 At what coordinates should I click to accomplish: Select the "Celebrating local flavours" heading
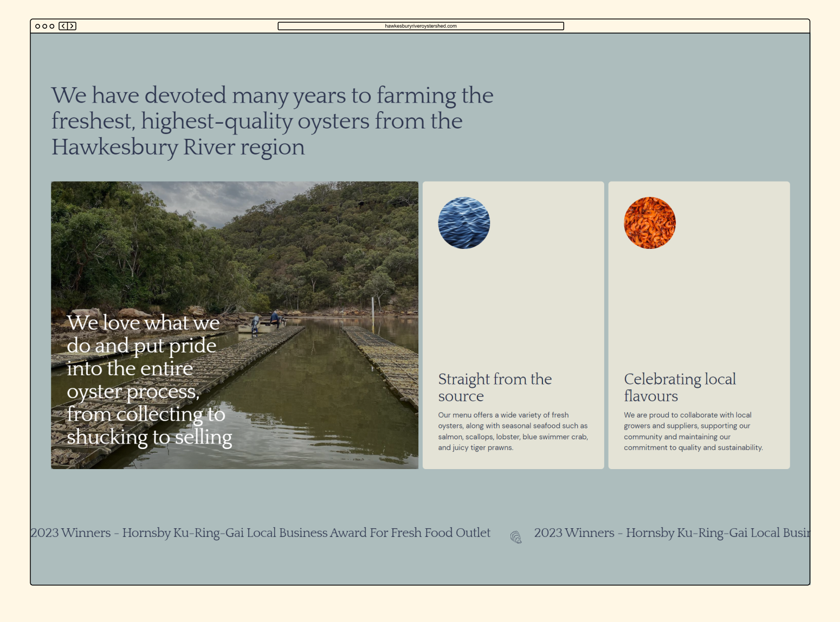680,387
